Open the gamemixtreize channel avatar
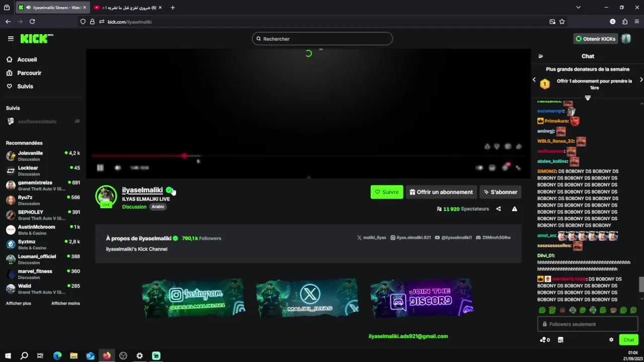The height and width of the screenshot is (362, 644). [x=11, y=186]
